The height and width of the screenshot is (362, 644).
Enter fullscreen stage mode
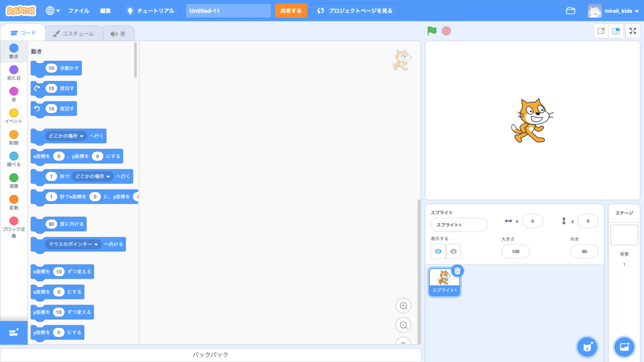tap(632, 31)
